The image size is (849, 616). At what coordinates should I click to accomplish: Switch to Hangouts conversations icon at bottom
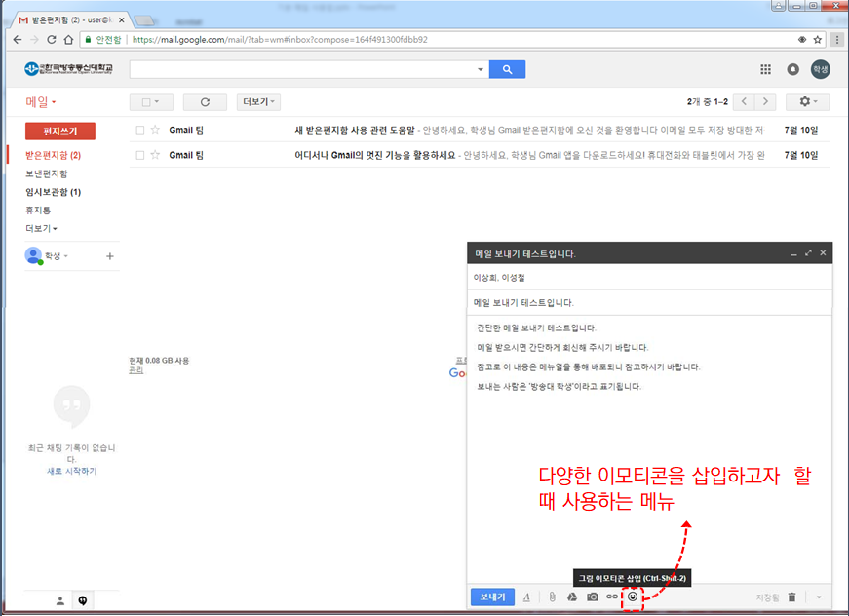pos(82,600)
